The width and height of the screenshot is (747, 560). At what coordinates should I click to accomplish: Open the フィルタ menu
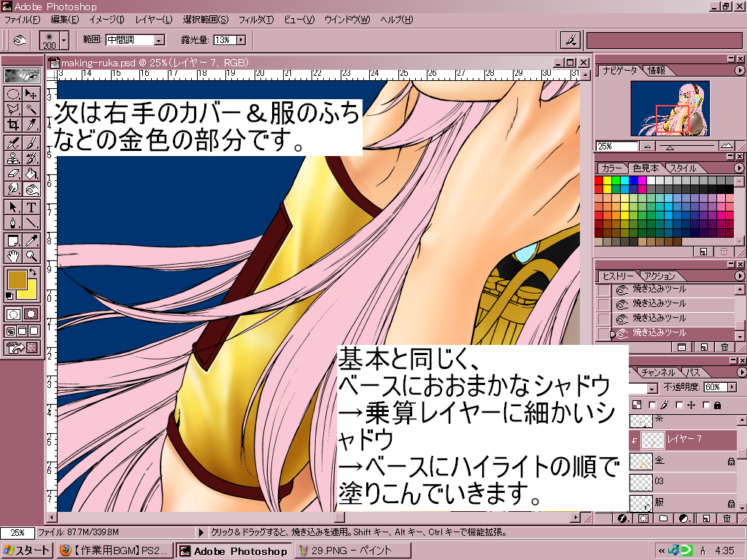click(256, 20)
